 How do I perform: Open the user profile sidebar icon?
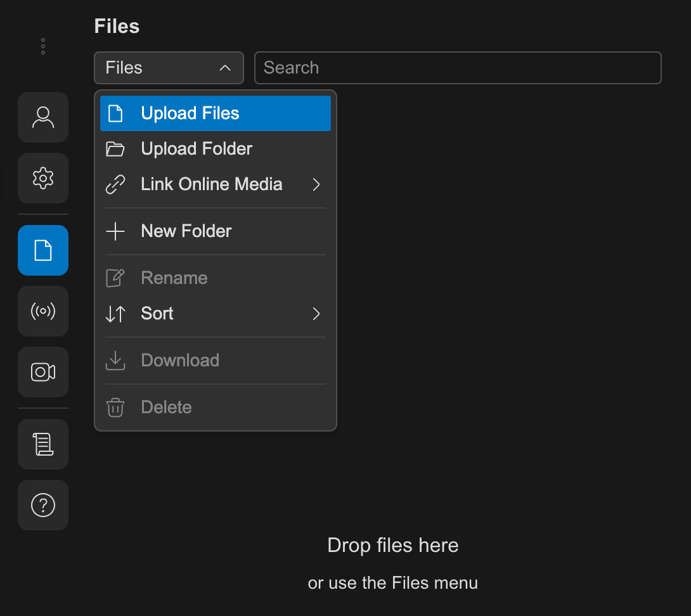[43, 117]
